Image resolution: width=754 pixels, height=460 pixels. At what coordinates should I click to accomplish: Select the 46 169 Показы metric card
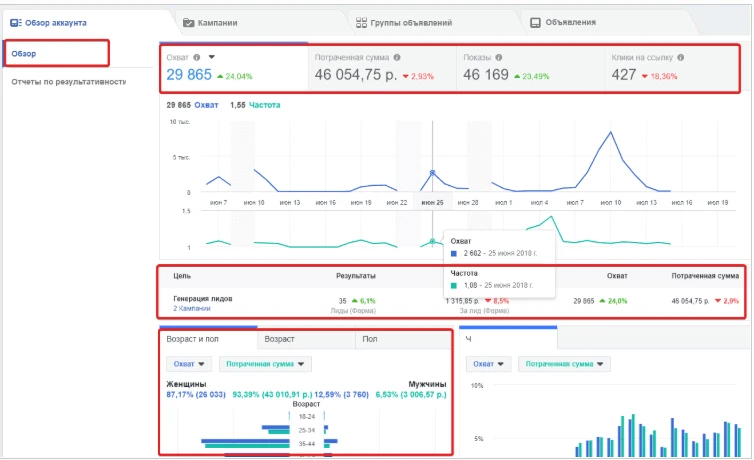click(x=530, y=68)
